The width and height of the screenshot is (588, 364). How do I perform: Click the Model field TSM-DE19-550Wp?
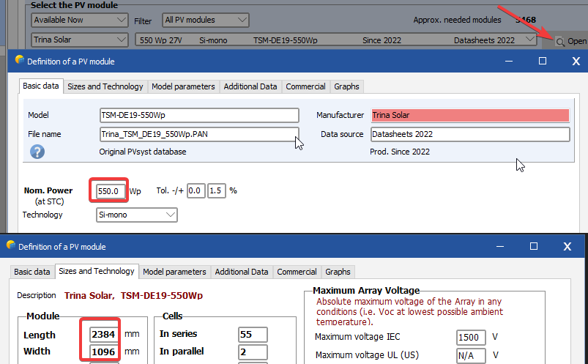[199, 115]
